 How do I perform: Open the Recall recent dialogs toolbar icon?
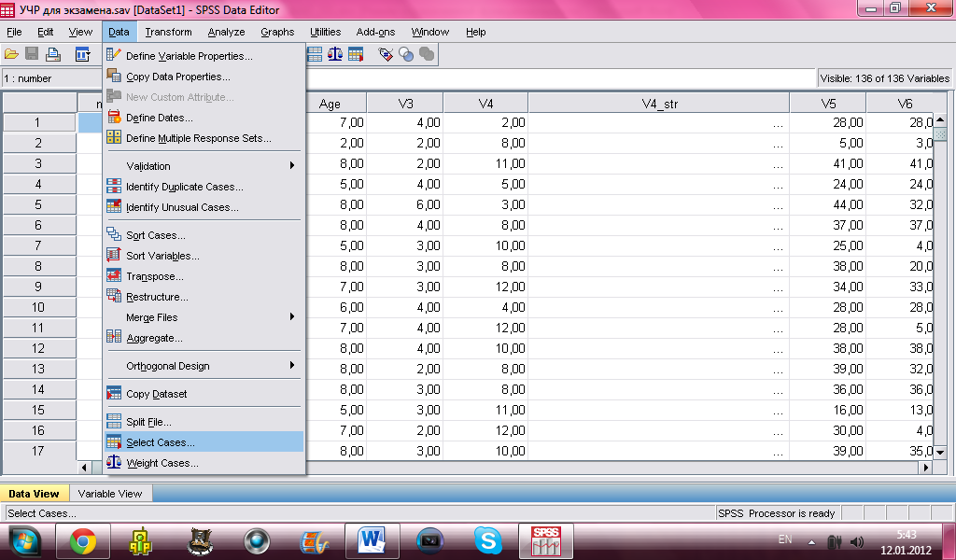point(82,55)
